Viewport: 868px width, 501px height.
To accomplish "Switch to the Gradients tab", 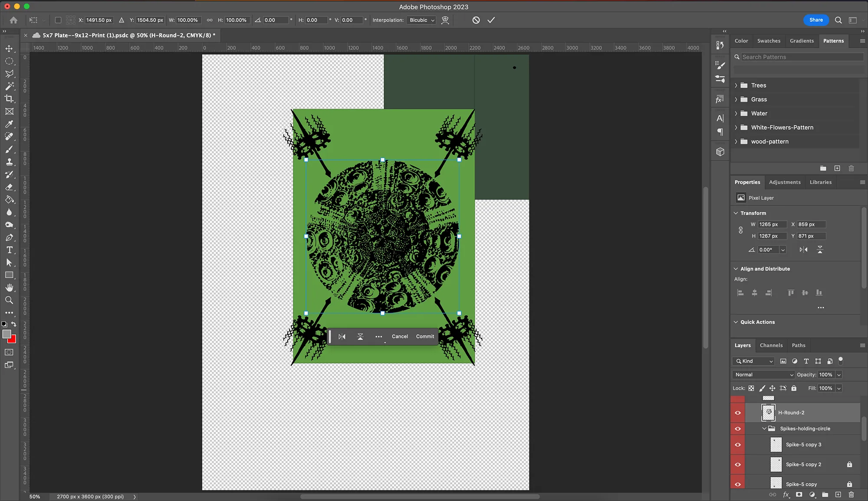I will coord(802,41).
